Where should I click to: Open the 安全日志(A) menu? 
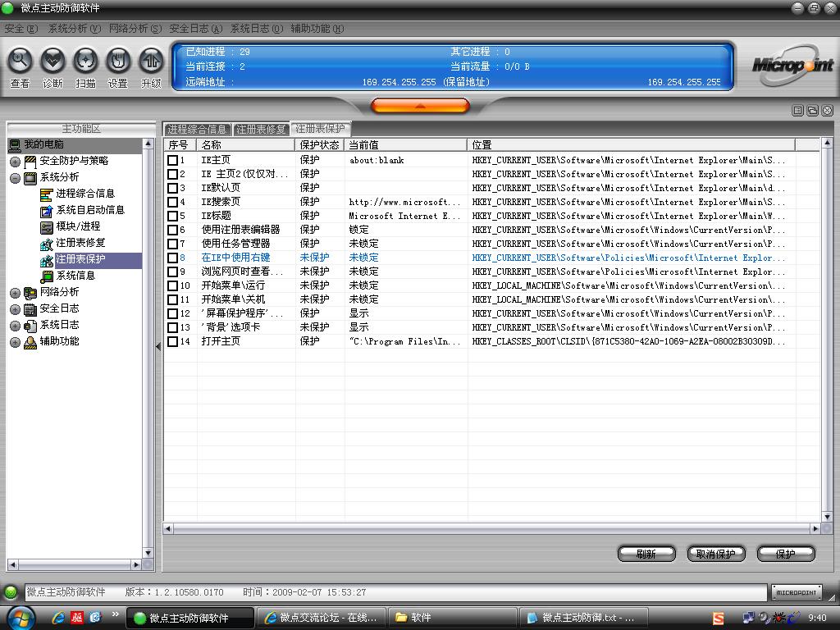[x=195, y=29]
